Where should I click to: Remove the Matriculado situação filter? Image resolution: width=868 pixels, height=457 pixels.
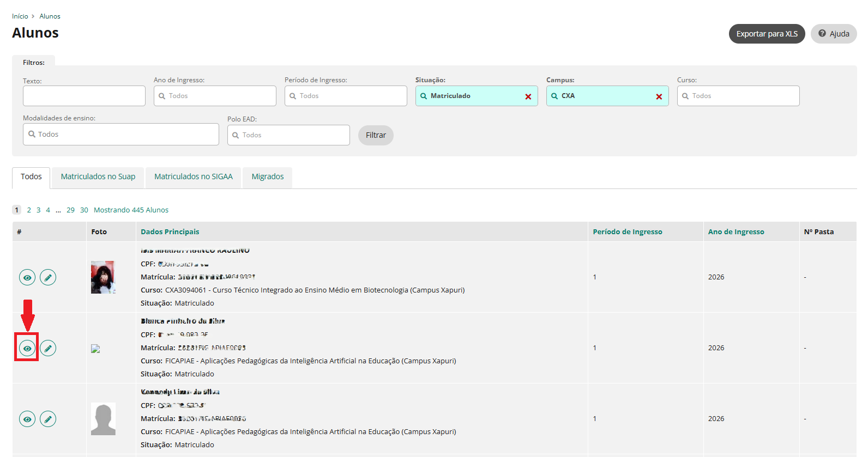[x=528, y=96]
